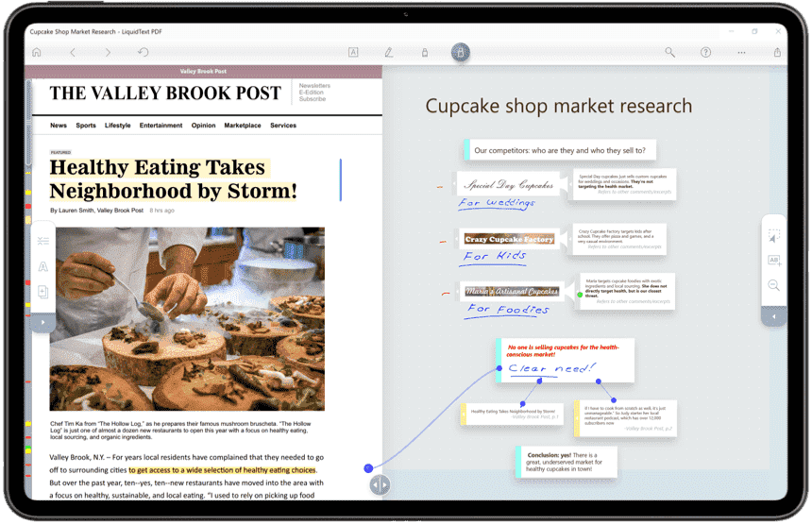
Task: Click the chef cooking article photo
Action: coord(187,319)
